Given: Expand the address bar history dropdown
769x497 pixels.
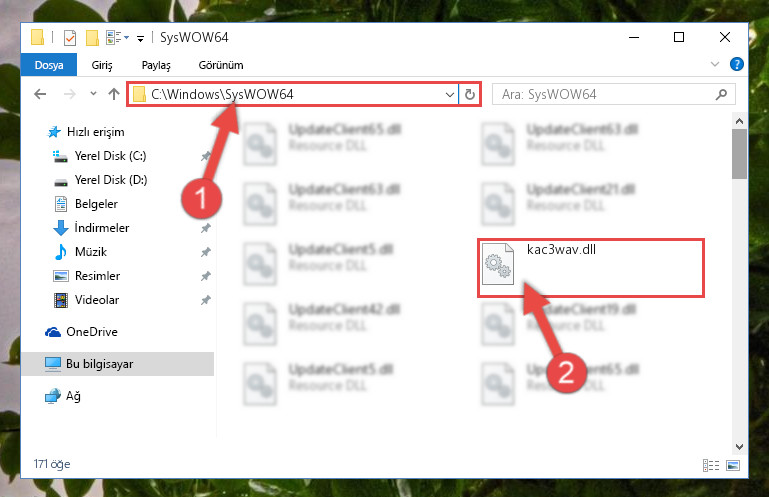Looking at the screenshot, I should pos(449,95).
